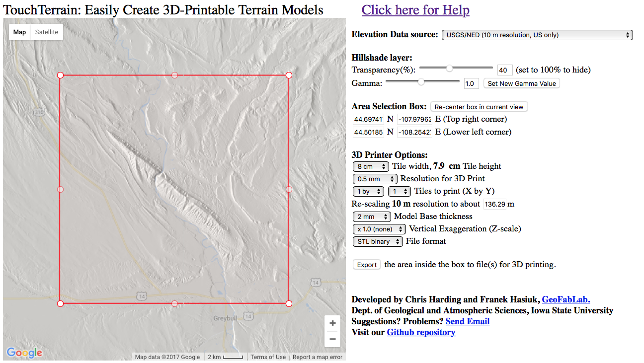Open the File format dropdown showing STL binary
Screen dimensions: 644x363
pos(377,241)
